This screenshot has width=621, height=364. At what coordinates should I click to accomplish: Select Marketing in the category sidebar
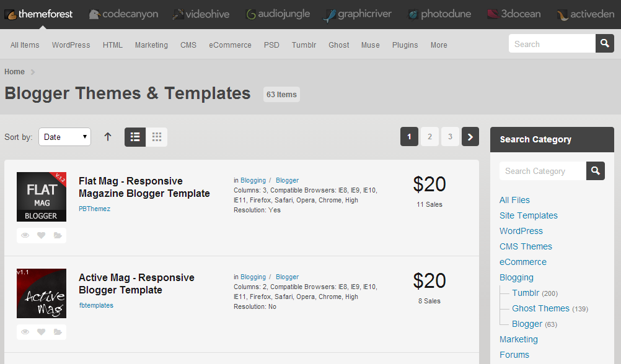point(518,339)
